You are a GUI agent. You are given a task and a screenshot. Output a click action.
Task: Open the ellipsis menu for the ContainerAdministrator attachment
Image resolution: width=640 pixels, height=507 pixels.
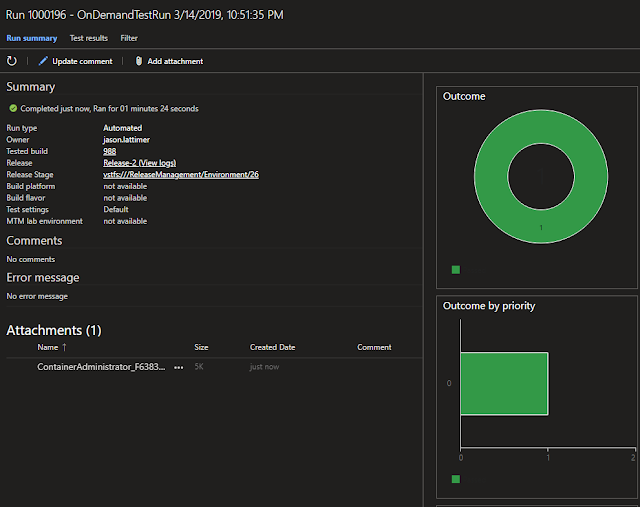(179, 368)
